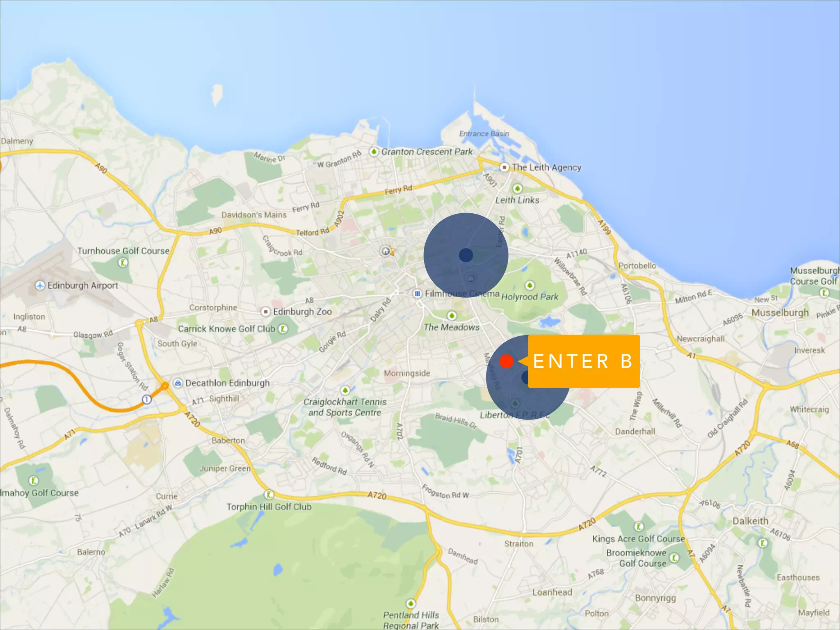The width and height of the screenshot is (840, 630).
Task: Click the center of northern blue circle
Action: pos(466,255)
